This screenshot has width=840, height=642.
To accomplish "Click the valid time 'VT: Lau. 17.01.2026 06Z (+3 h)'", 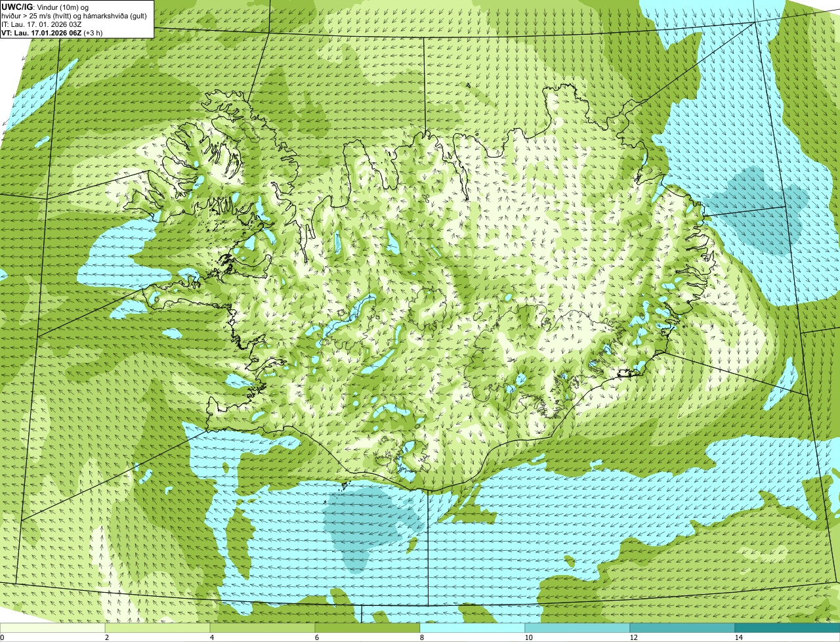I will tap(52, 32).
